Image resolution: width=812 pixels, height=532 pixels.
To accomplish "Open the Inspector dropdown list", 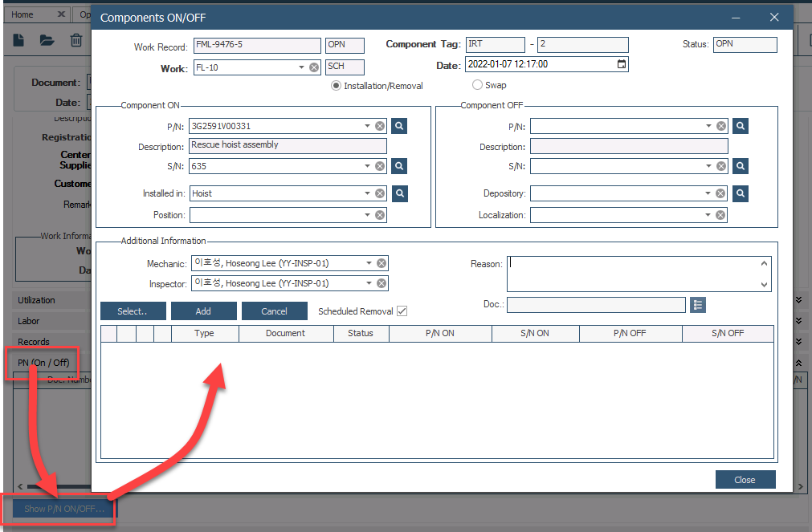I will click(x=369, y=283).
